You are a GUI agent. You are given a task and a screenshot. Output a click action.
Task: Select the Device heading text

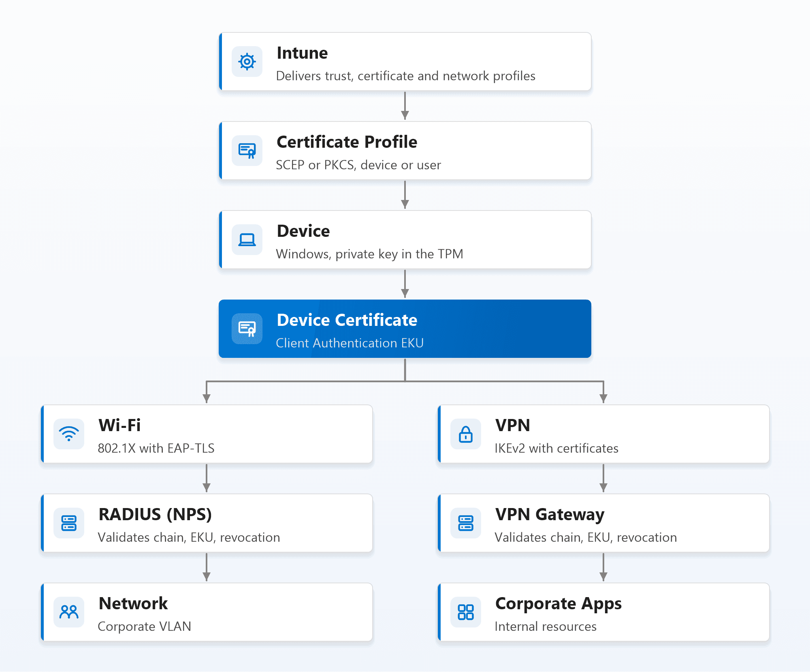(x=303, y=231)
